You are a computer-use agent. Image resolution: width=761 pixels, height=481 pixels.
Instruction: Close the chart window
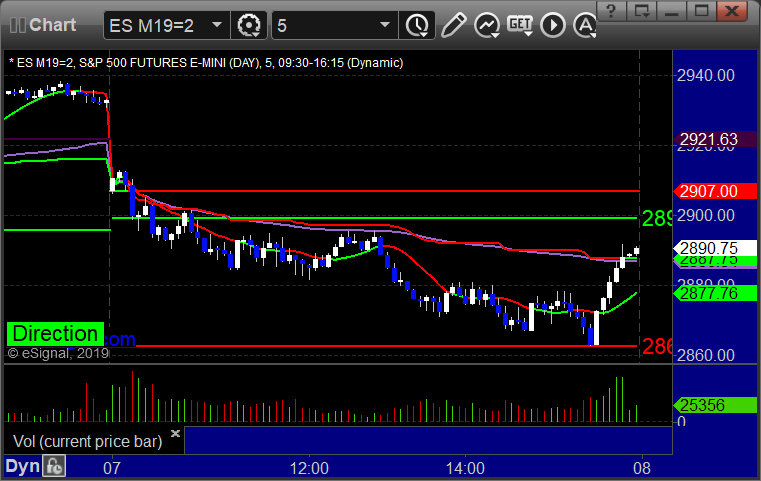pyautogui.click(x=732, y=11)
